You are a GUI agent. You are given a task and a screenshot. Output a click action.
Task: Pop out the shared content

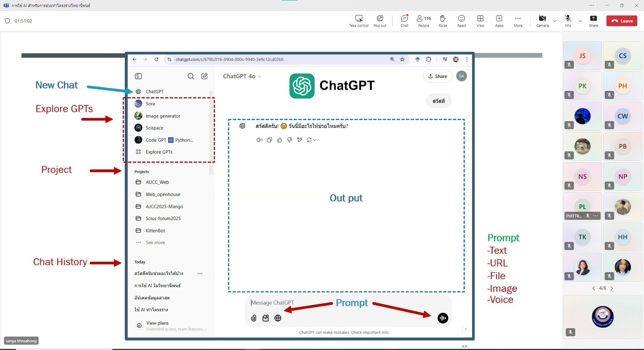380,21
